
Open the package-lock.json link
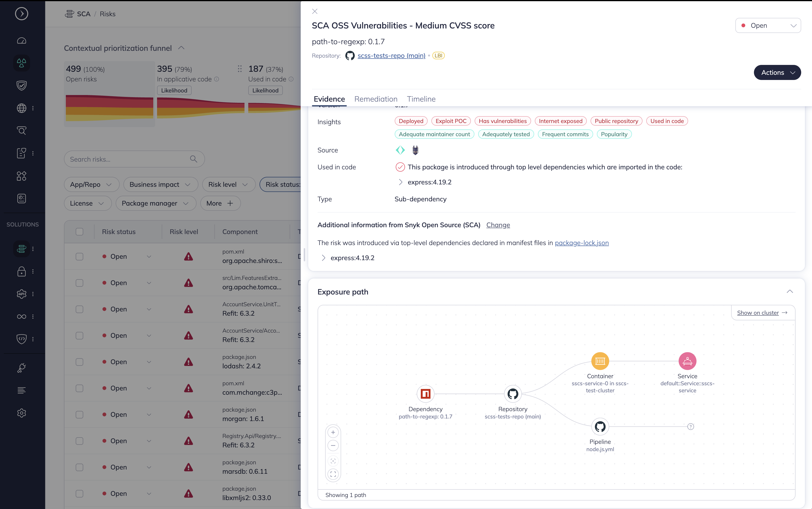click(582, 243)
